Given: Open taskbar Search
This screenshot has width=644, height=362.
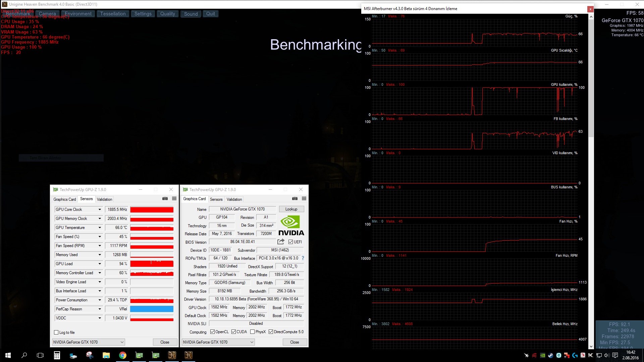Looking at the screenshot, I should click(24, 355).
